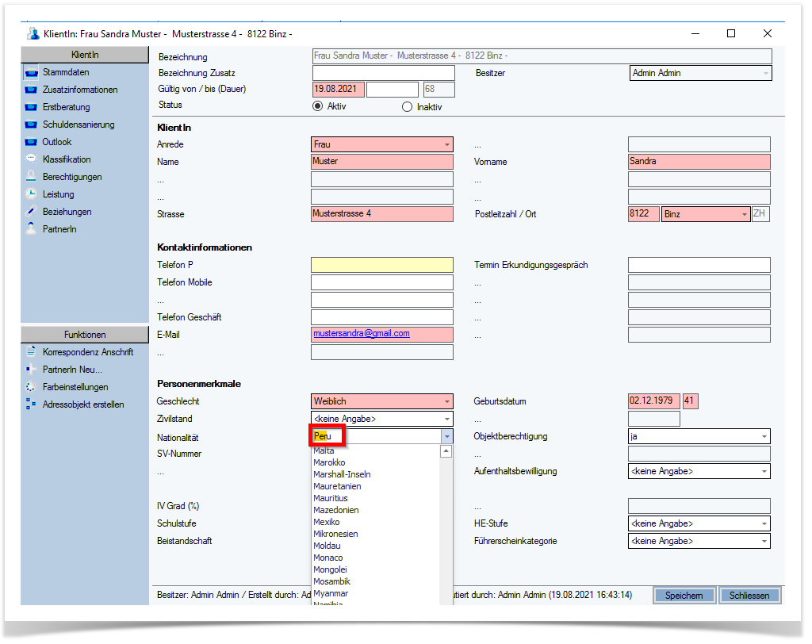812x644 pixels.
Task: Click the Zusatzinformationen sidebar icon
Action: click(x=31, y=90)
